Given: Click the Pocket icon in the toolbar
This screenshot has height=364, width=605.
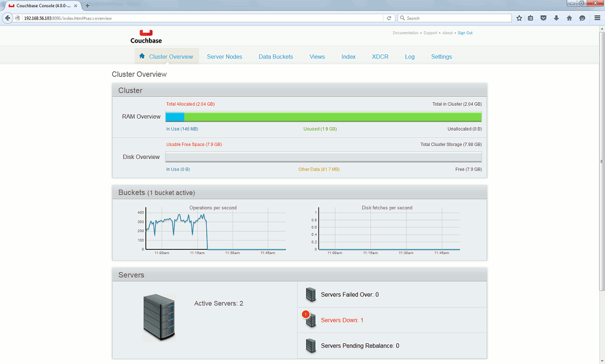Looking at the screenshot, I should click(544, 18).
